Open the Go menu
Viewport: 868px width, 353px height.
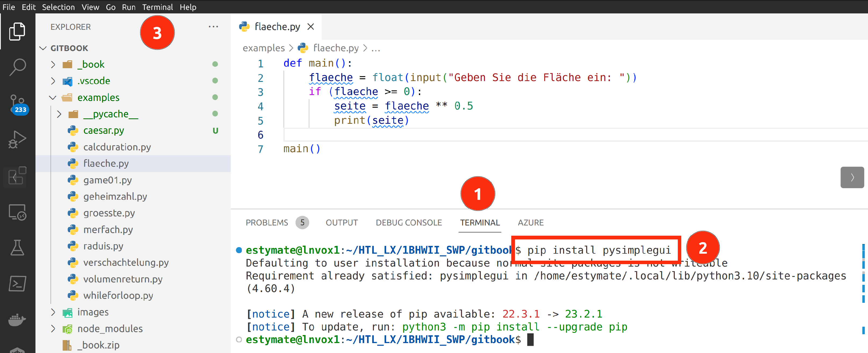click(110, 7)
